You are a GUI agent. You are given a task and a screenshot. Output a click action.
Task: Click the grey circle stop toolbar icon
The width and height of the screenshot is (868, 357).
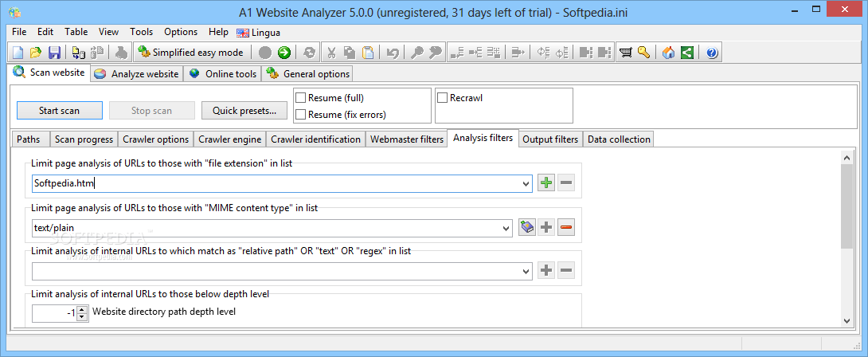tap(265, 53)
